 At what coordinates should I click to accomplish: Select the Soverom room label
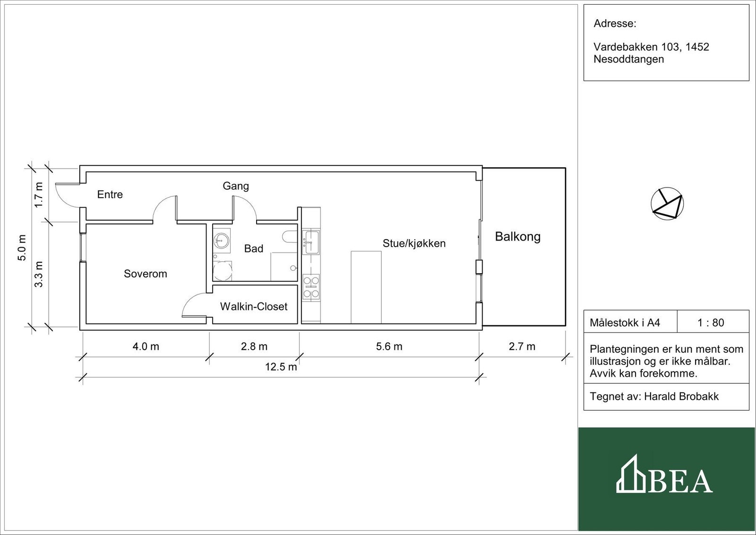[146, 274]
